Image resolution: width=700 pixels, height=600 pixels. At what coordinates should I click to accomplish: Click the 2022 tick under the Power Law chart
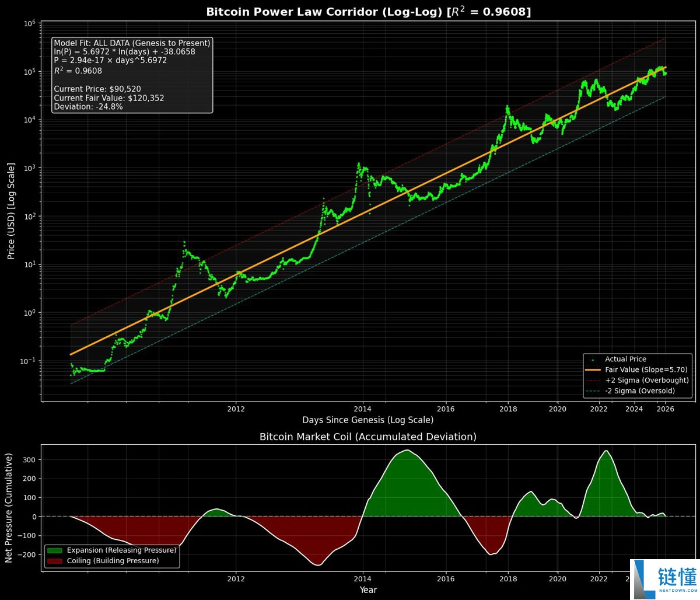599,409
